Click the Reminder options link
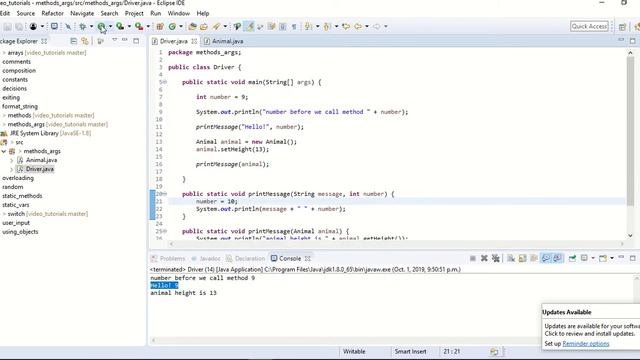Screen dimensions: 640x360 (586, 344)
